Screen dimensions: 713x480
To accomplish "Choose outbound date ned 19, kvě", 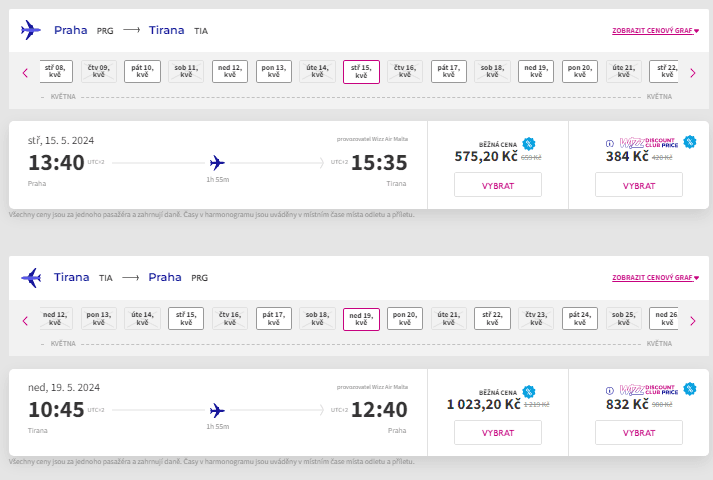I will coord(536,71).
